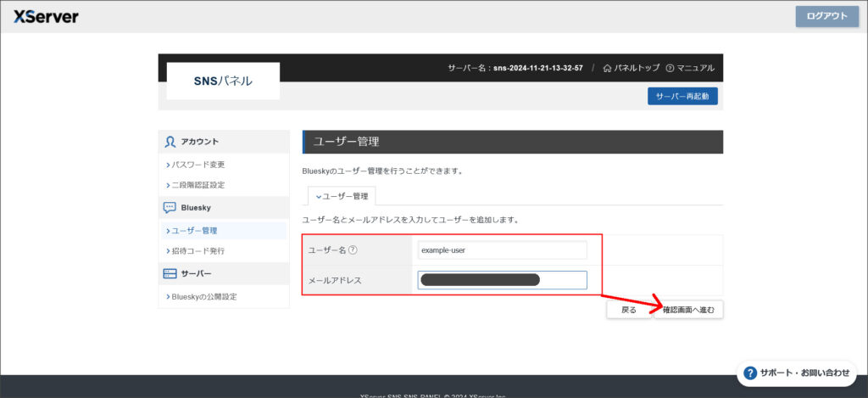The width and height of the screenshot is (868, 398).
Task: Focus the メールアドレス input field
Action: pos(502,280)
